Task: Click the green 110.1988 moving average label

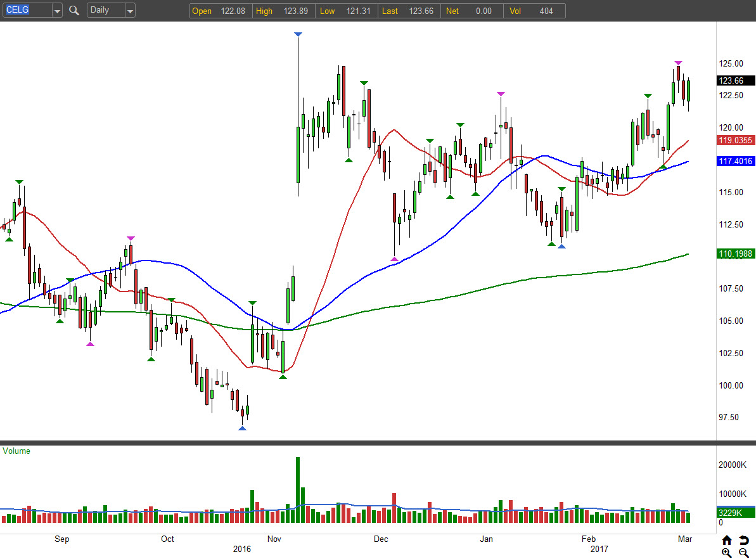Action: click(736, 254)
